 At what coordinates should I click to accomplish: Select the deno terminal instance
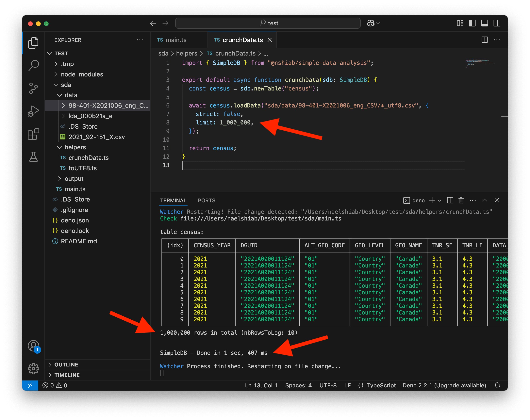click(x=414, y=200)
